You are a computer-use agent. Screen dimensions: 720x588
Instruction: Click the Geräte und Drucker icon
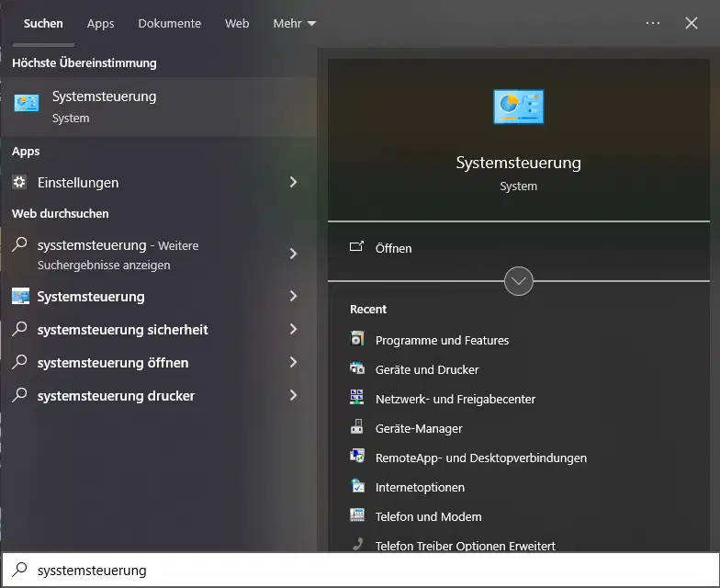pyautogui.click(x=357, y=367)
